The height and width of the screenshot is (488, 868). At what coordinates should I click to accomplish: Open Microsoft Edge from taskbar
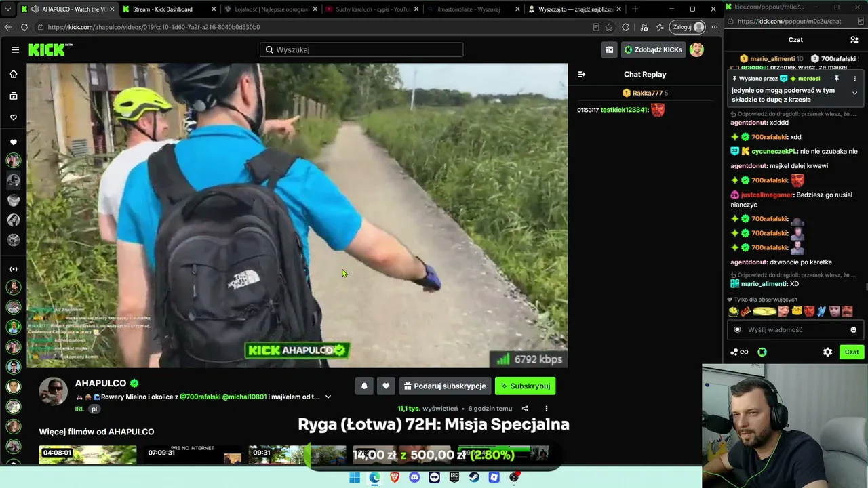(374, 477)
